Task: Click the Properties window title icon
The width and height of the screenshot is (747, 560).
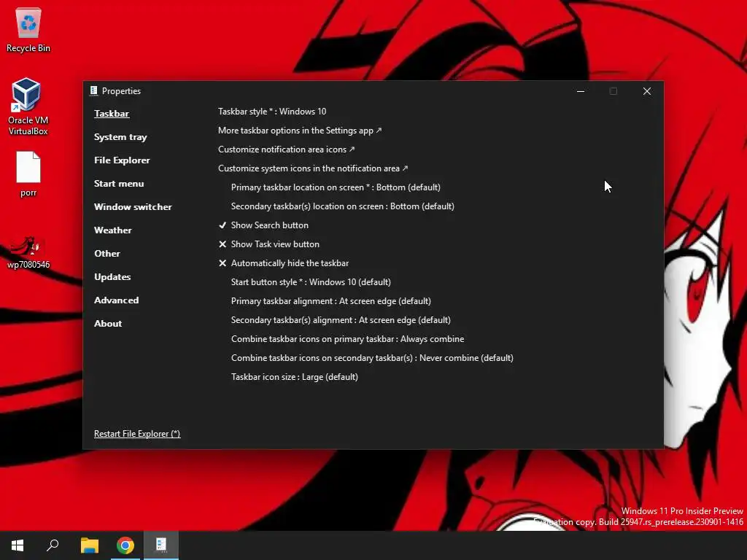Action: click(x=93, y=90)
